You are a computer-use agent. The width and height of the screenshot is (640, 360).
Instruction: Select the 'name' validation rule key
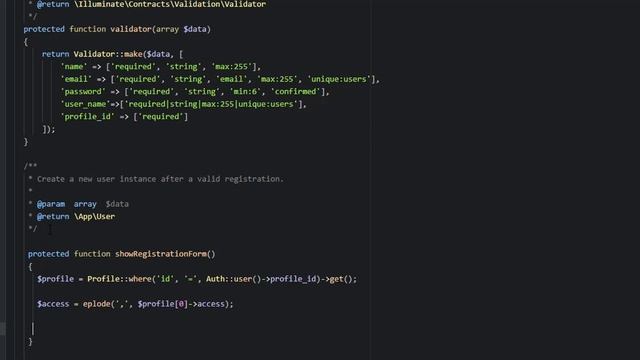74,67
